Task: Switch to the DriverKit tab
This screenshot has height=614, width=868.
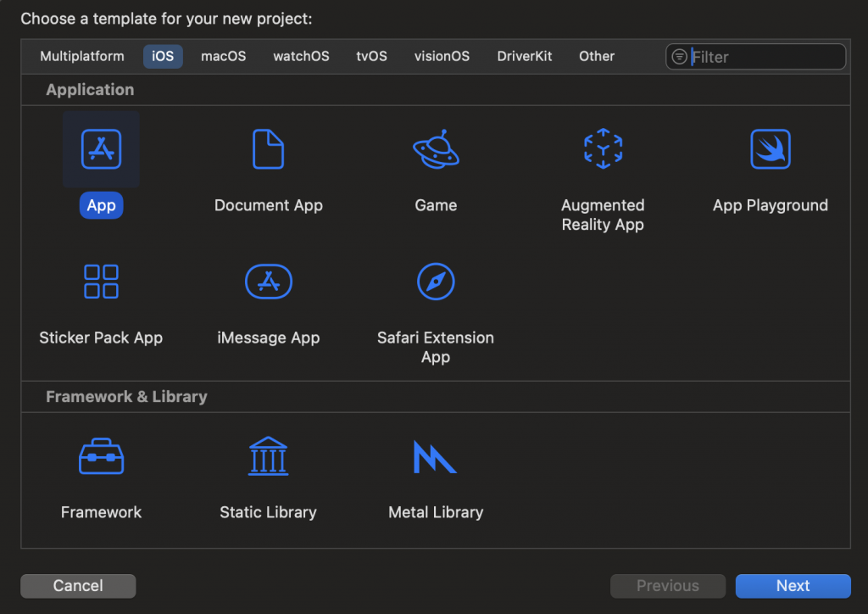Action: point(524,57)
